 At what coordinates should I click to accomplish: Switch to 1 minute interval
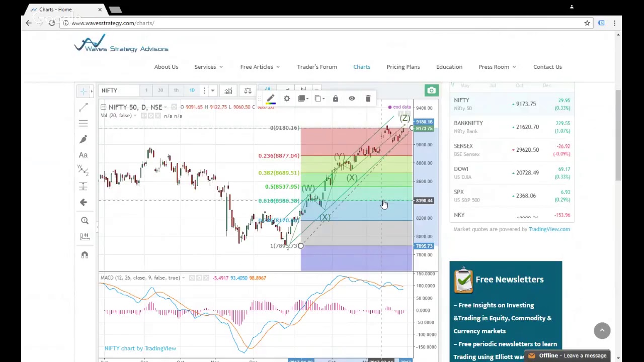(x=146, y=90)
